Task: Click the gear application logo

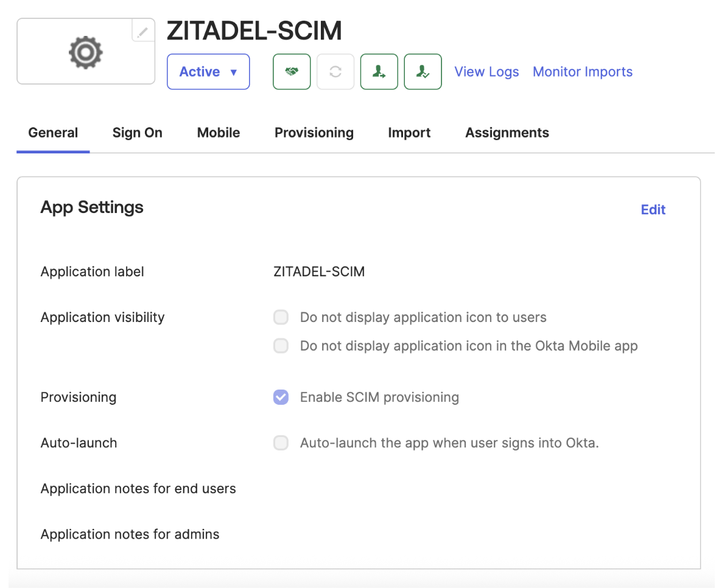Action: (86, 52)
